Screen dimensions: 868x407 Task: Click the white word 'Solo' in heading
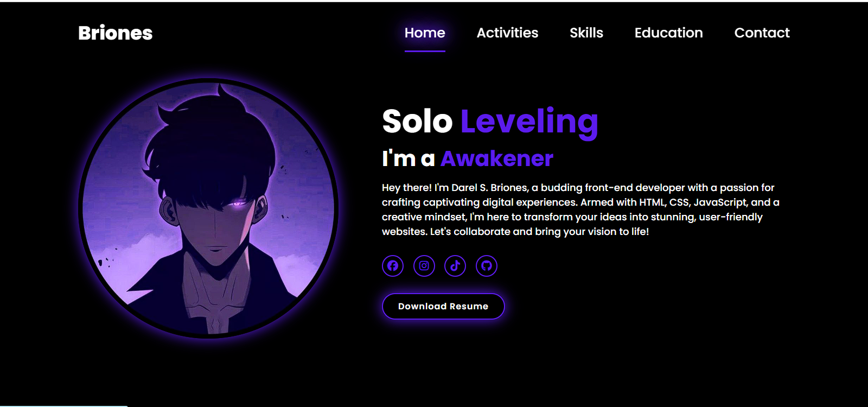417,121
